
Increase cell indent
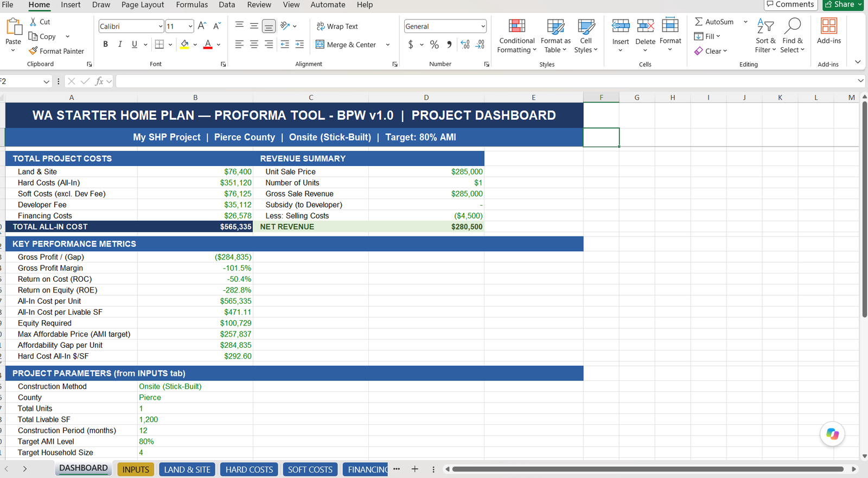299,44
